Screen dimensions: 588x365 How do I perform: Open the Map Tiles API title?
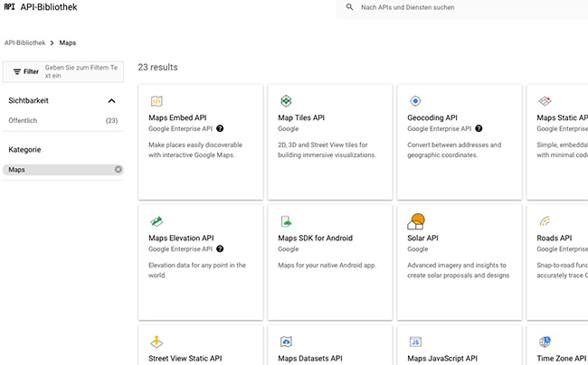tap(301, 117)
